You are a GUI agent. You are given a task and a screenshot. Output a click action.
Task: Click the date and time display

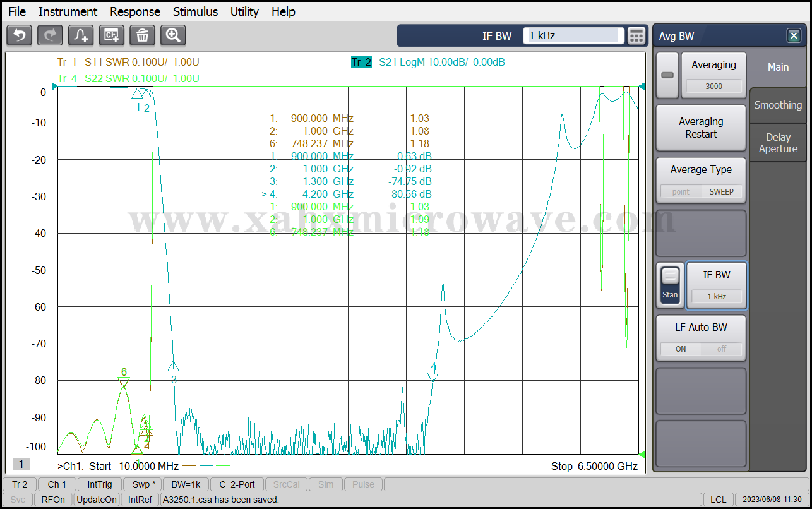point(772,500)
